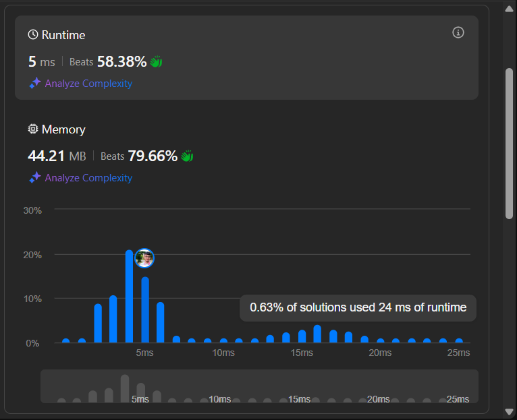Analyze Complexity for Memory
The image size is (517, 420).
pyautogui.click(x=88, y=177)
